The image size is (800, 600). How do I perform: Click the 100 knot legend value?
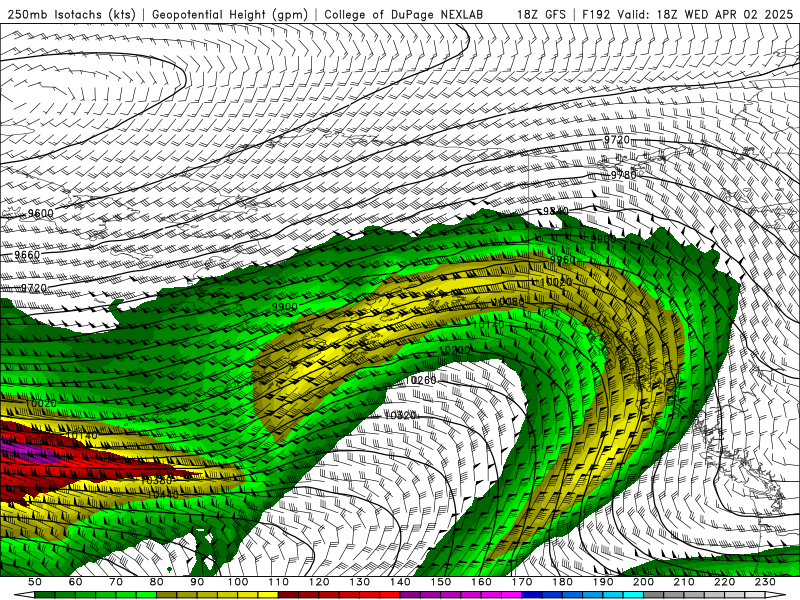238,582
